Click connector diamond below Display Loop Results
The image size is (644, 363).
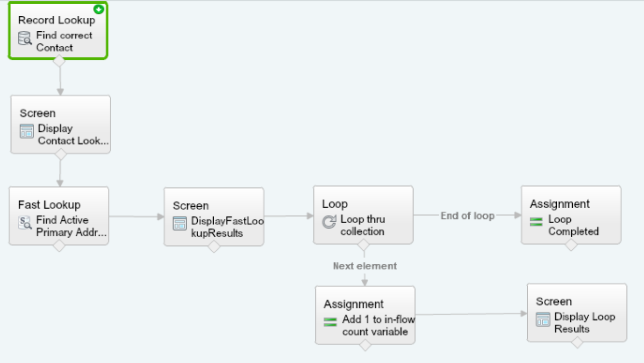click(x=577, y=342)
